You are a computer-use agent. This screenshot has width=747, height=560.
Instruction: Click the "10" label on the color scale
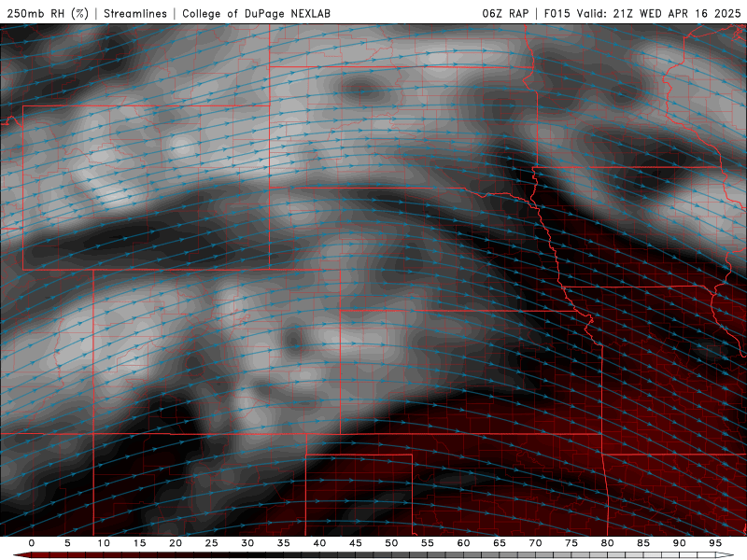(104, 543)
